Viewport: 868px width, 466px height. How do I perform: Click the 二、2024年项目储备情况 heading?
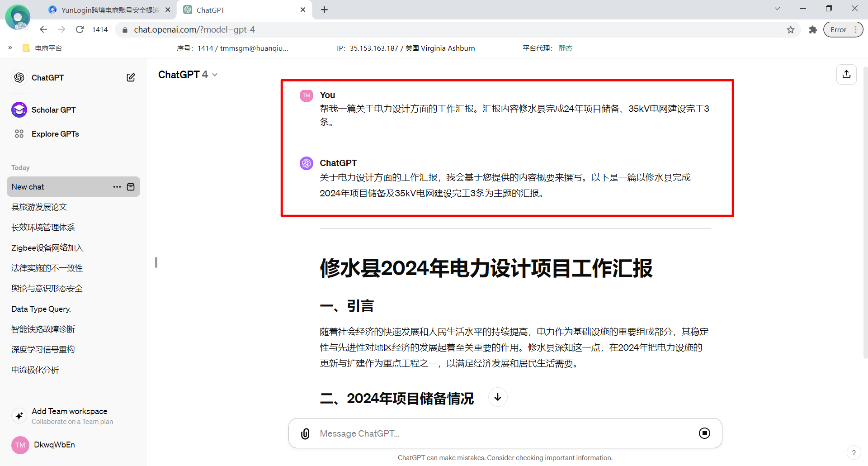(396, 398)
